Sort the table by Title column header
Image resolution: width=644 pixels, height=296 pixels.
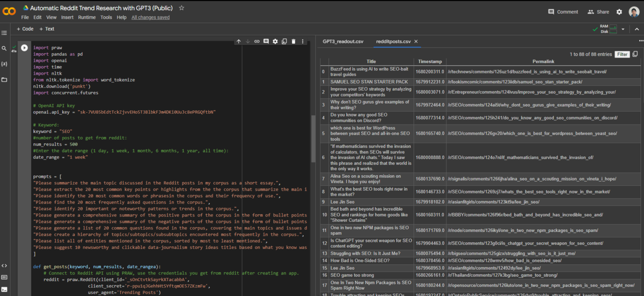[371, 61]
